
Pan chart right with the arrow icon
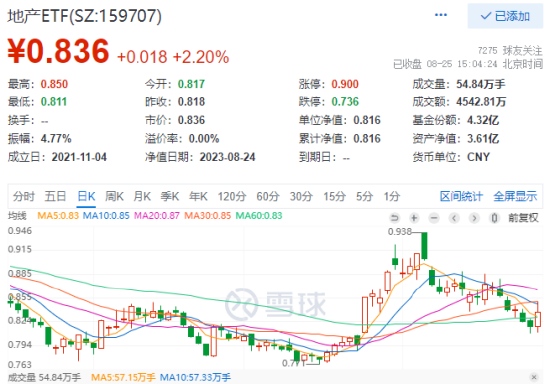point(474,218)
